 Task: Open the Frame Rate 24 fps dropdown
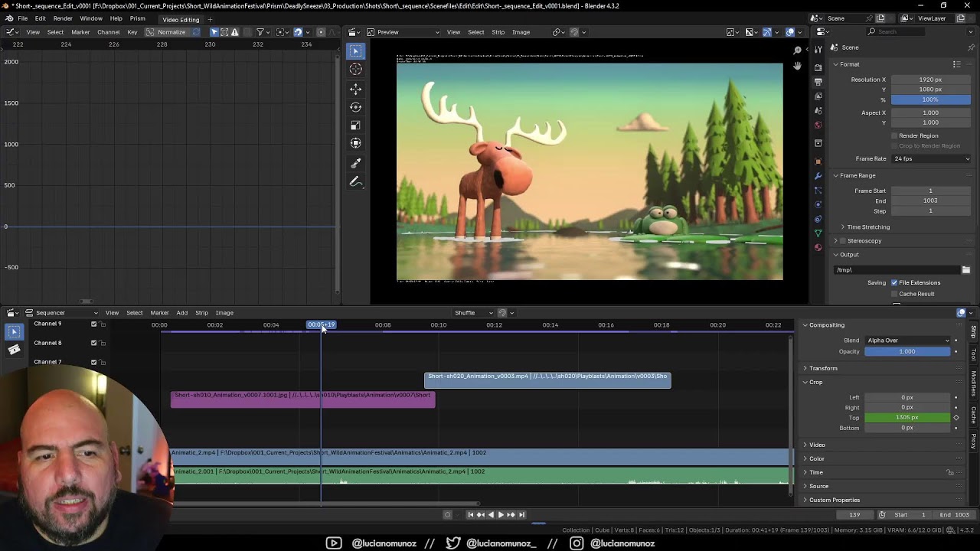tap(931, 159)
